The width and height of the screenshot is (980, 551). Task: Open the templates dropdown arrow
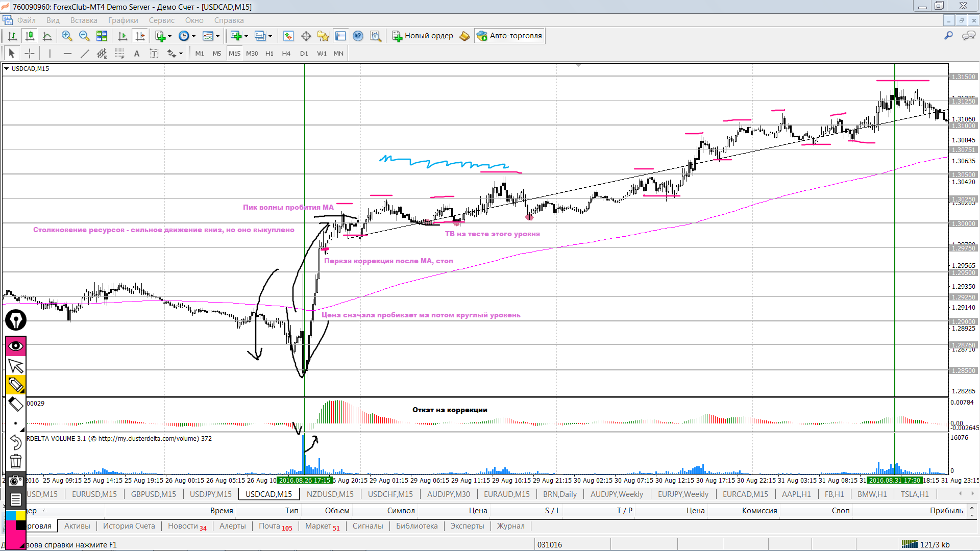(217, 36)
